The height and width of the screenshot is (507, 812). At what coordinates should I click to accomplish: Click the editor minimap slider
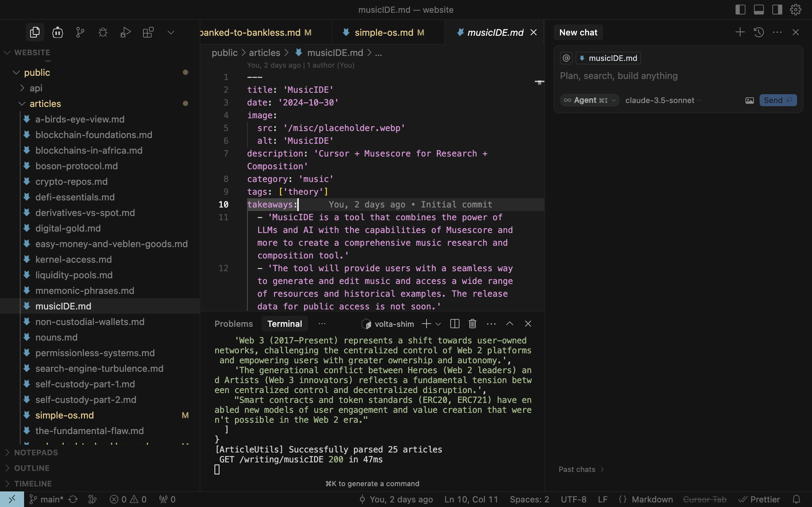point(539,82)
